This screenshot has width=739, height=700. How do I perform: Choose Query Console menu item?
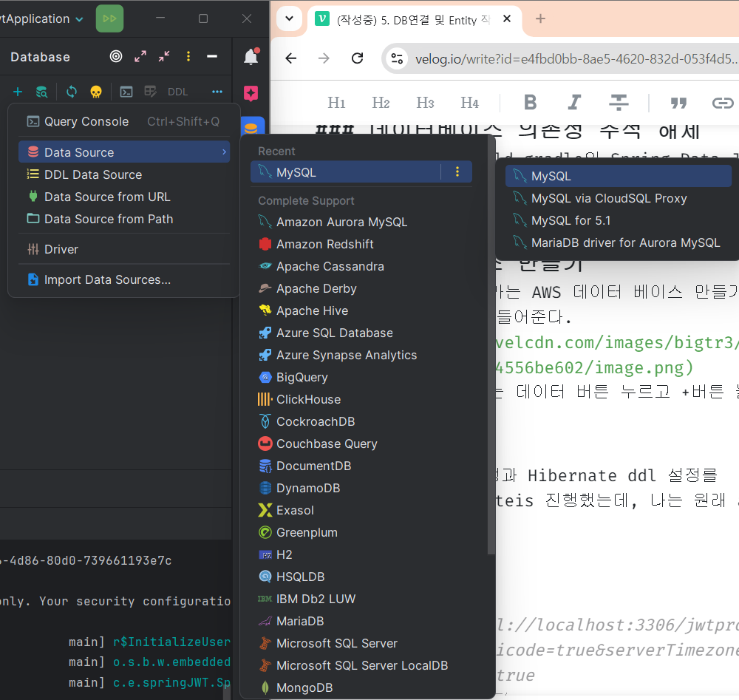tap(124, 122)
